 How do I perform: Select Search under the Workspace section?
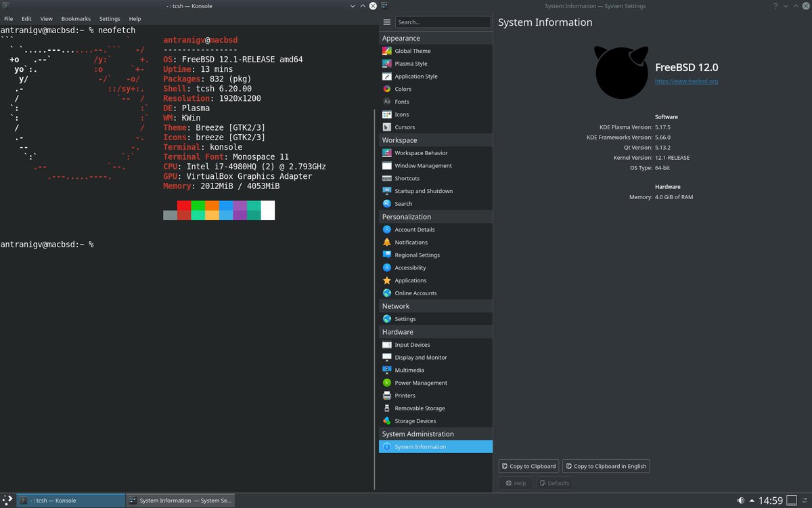click(x=436, y=204)
